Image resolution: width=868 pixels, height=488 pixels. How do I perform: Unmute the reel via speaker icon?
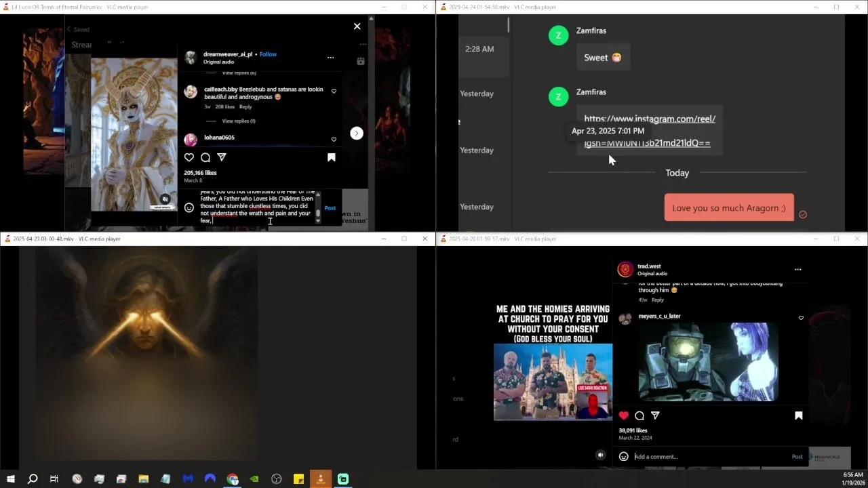click(x=165, y=199)
